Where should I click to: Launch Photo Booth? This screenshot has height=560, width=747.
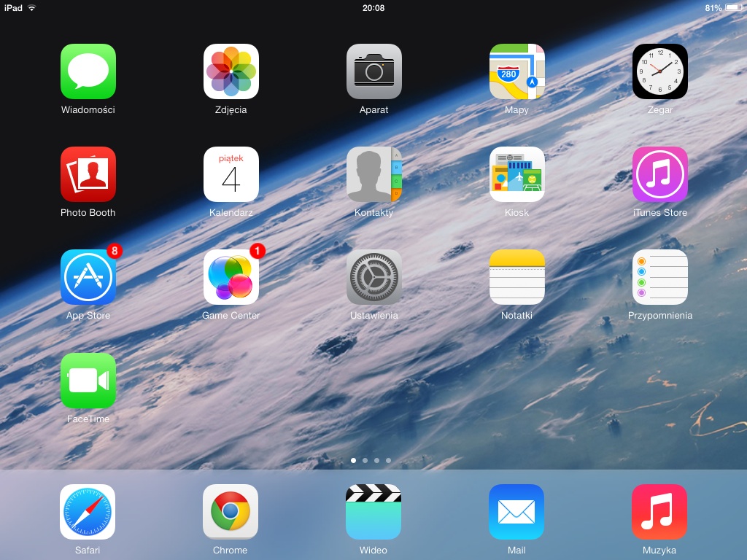click(x=88, y=174)
